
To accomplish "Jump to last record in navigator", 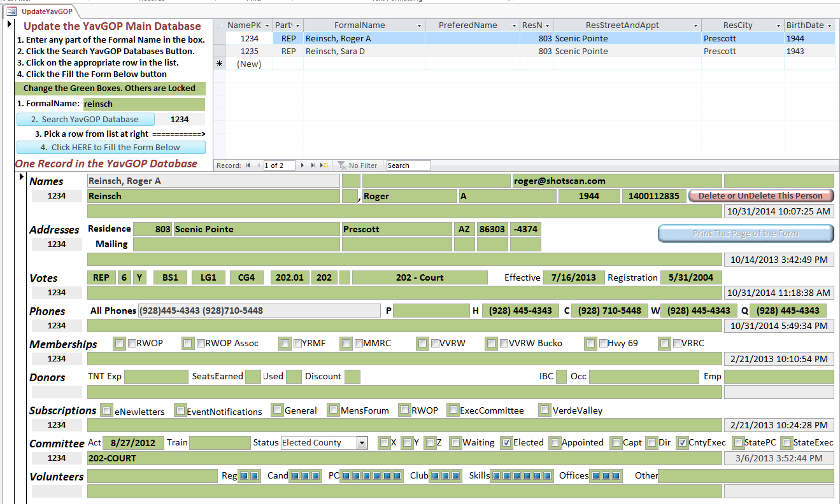I will coord(313,165).
